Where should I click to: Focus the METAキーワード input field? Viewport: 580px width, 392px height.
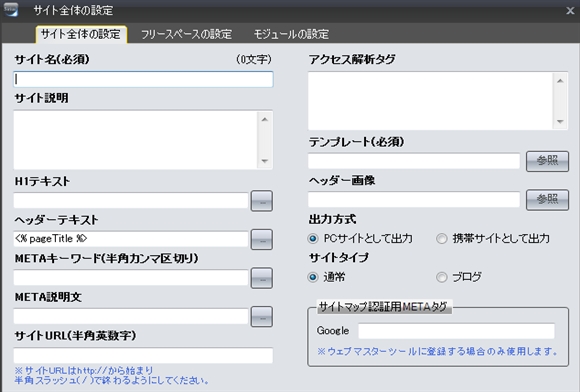[x=131, y=278]
